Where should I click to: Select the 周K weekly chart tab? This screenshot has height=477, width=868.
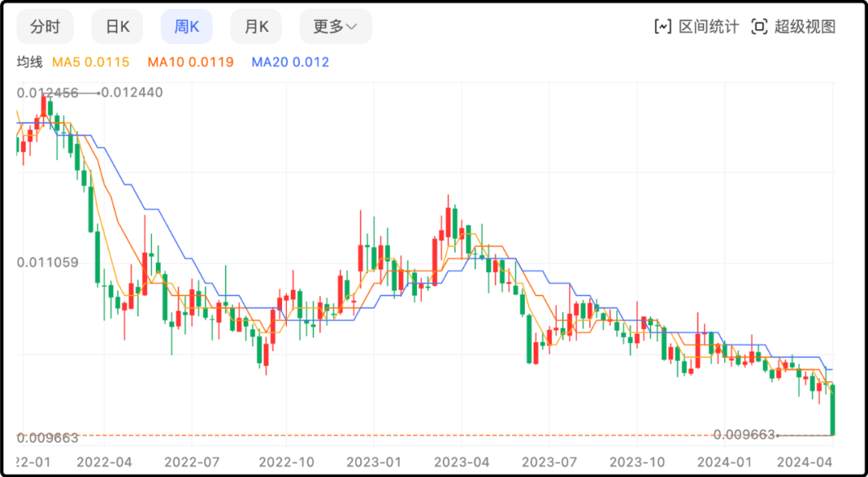[186, 26]
